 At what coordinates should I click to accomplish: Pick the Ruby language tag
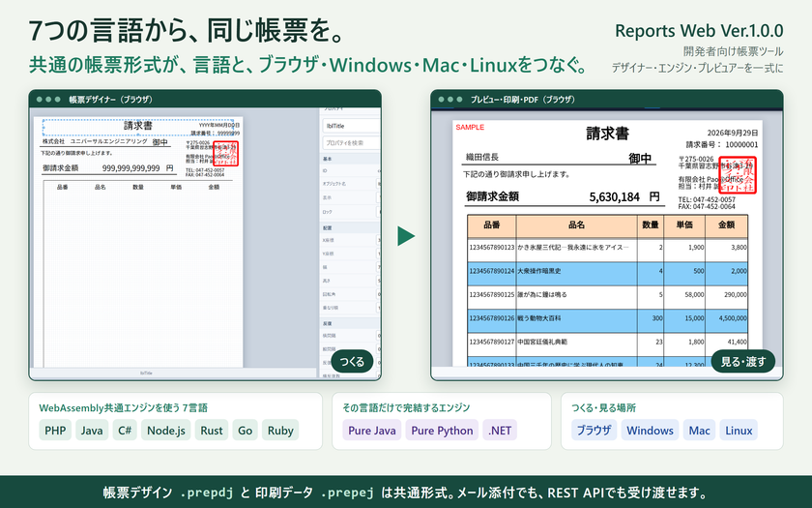coord(280,431)
